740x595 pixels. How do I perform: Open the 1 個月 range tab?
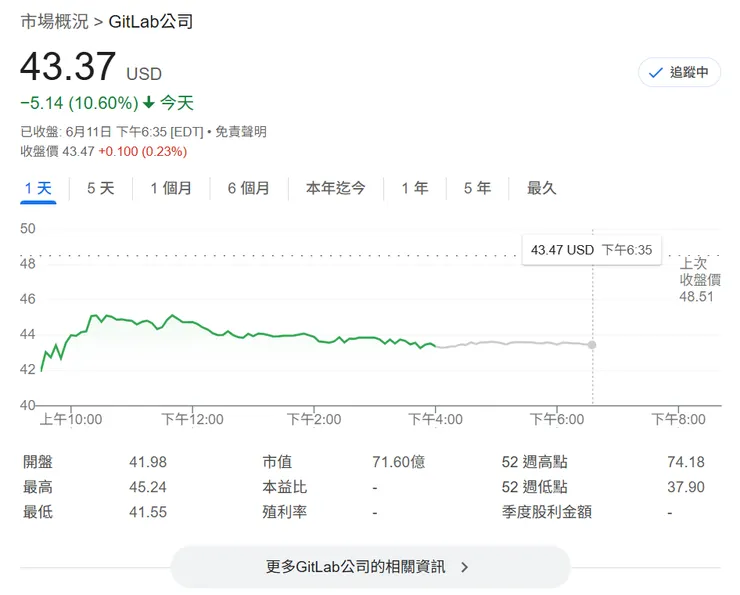(x=171, y=188)
